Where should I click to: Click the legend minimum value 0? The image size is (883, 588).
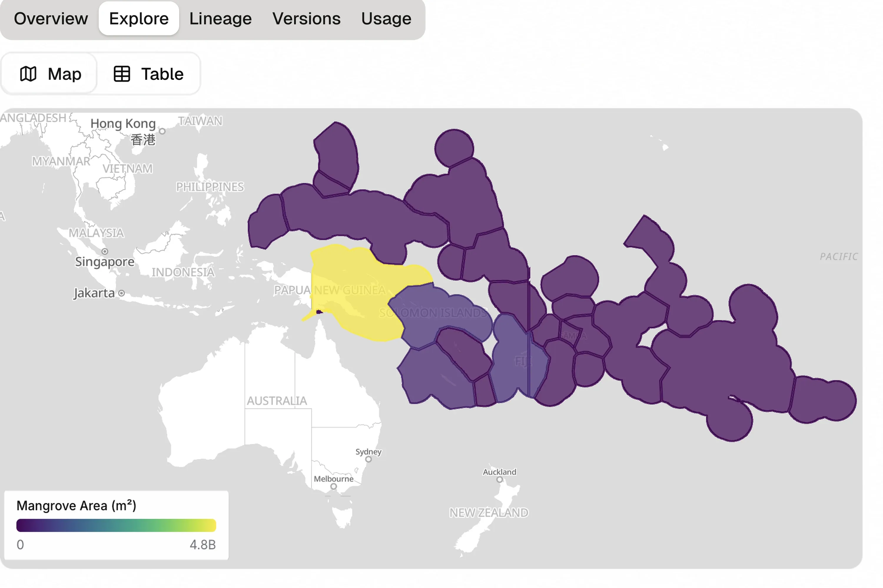pyautogui.click(x=20, y=544)
